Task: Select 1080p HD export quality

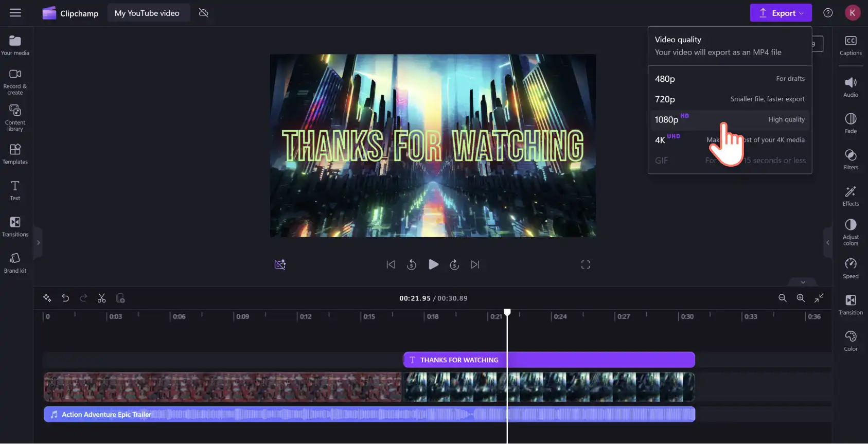Action: click(730, 119)
